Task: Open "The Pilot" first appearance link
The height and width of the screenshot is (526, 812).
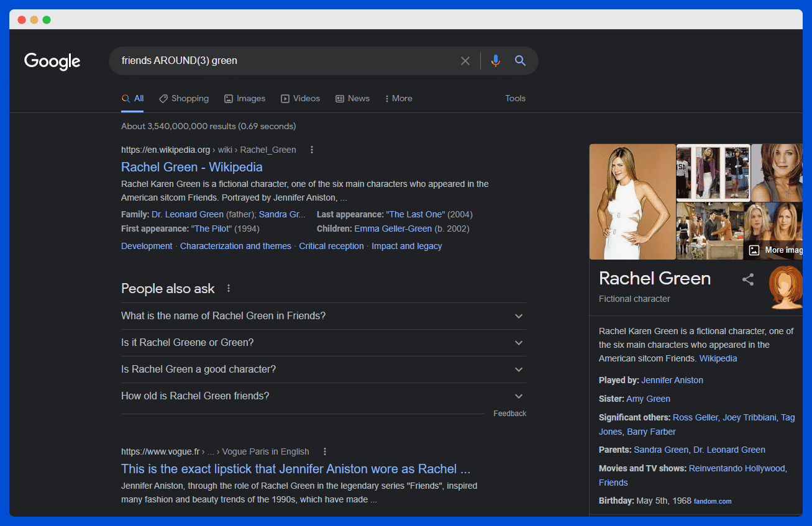Action: point(211,229)
